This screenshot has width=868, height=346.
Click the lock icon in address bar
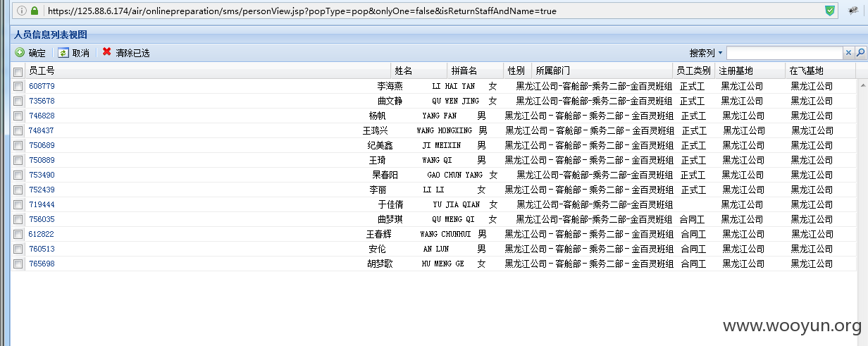pyautogui.click(x=34, y=11)
